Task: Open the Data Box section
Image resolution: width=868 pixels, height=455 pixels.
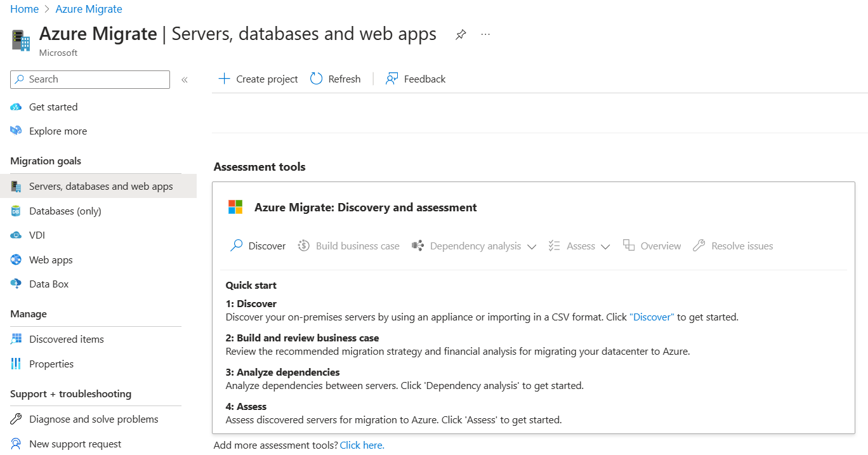Action: [x=49, y=284]
